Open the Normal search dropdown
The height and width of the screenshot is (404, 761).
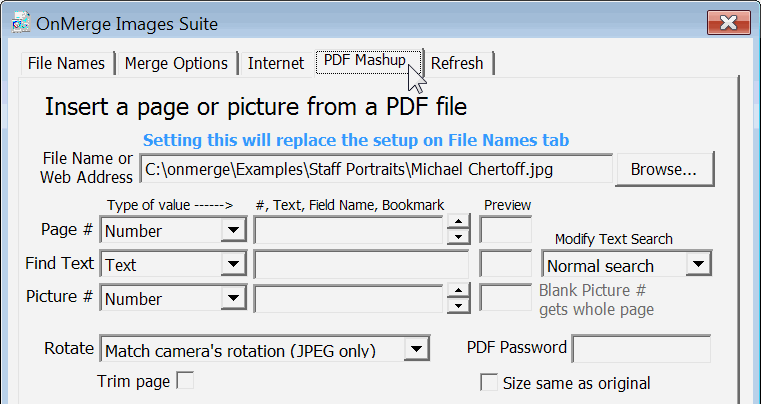click(x=699, y=265)
